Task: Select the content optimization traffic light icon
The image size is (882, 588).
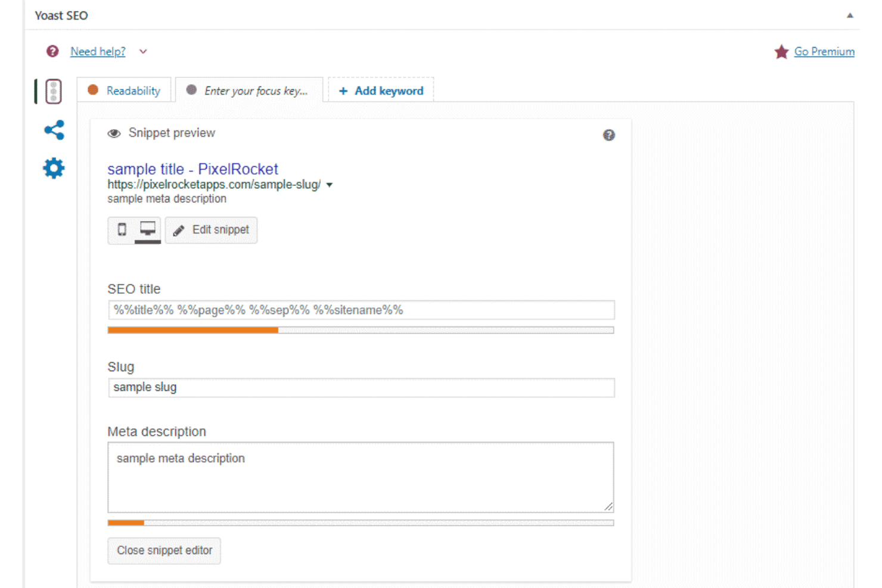Action: pos(54,91)
